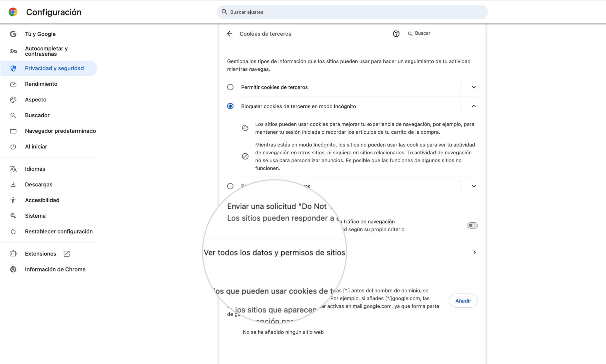Click the download icon for Descargas

(x=13, y=185)
